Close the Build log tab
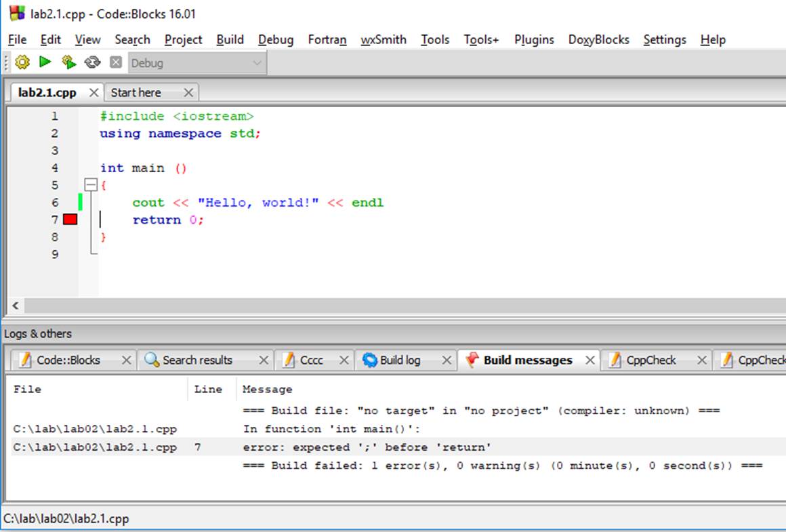This screenshot has width=786, height=532. pyautogui.click(x=447, y=360)
